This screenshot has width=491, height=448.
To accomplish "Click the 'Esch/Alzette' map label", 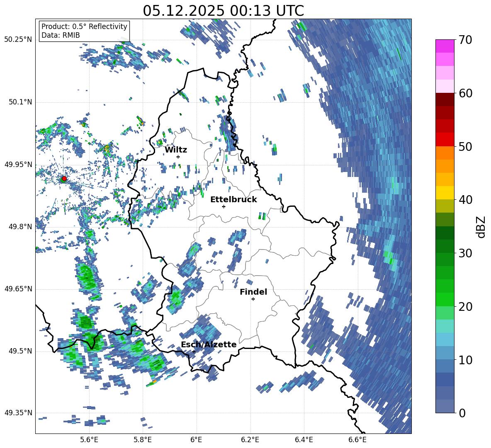I will [x=209, y=344].
